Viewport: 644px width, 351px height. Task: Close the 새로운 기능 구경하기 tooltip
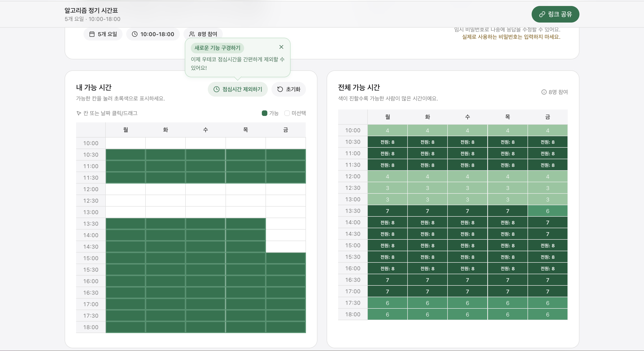[281, 47]
